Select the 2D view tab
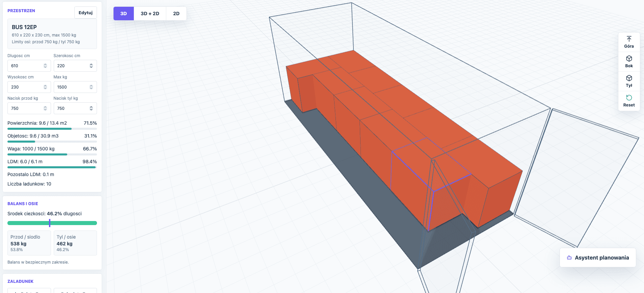Image resolution: width=644 pixels, height=293 pixels. click(x=176, y=14)
